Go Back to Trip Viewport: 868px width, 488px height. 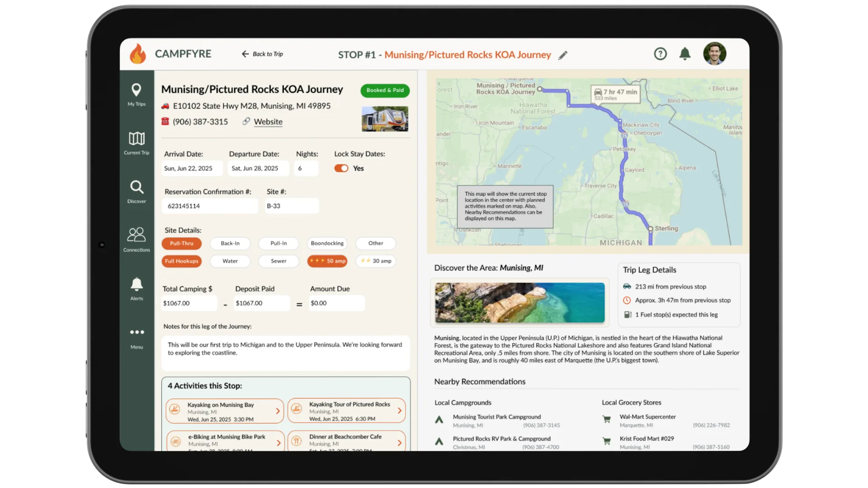coord(262,54)
